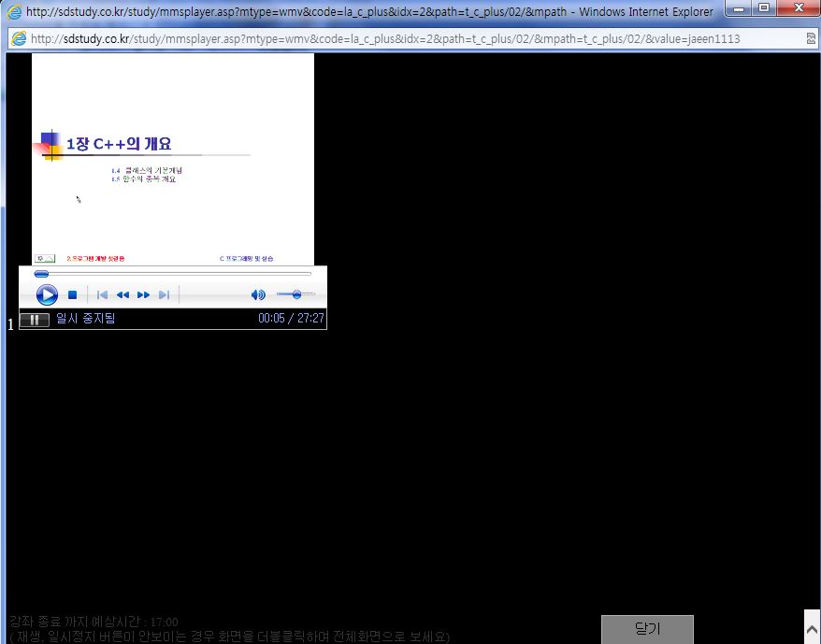Viewport: 821px width, 644px height.
Task: Click the blue Play button
Action: pyautogui.click(x=47, y=294)
